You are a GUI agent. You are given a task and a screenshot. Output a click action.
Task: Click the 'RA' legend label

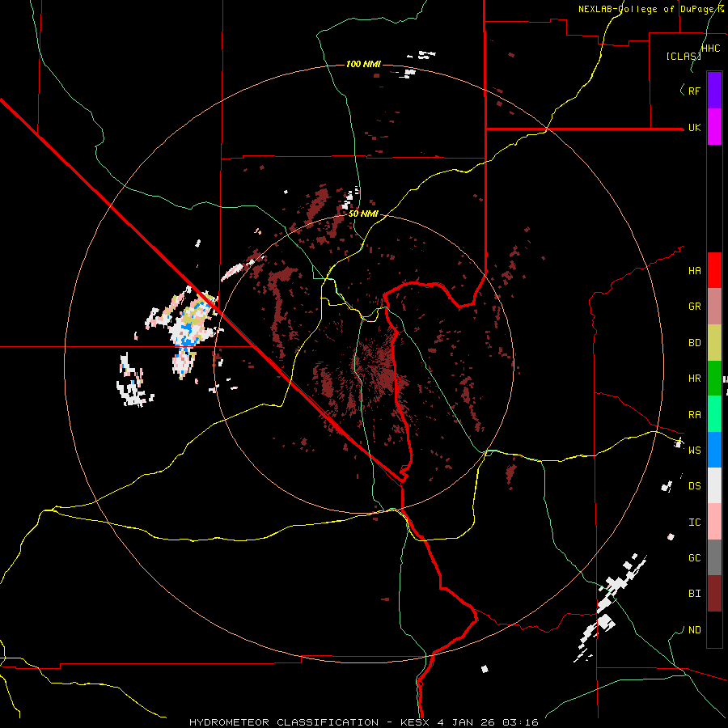pos(694,415)
